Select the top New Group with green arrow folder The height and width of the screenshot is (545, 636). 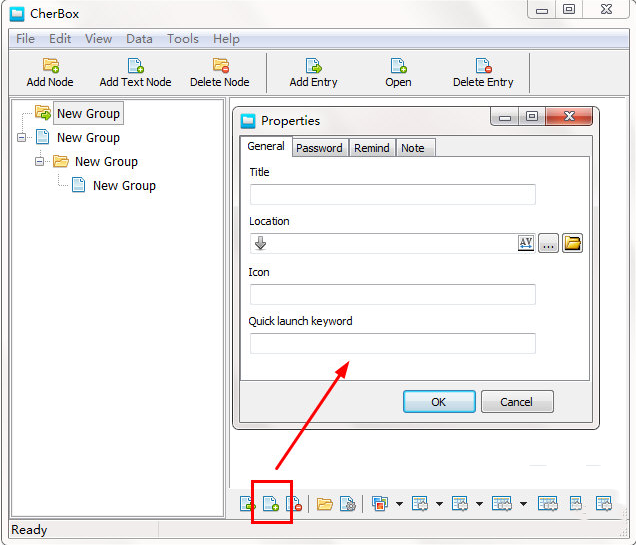point(88,114)
